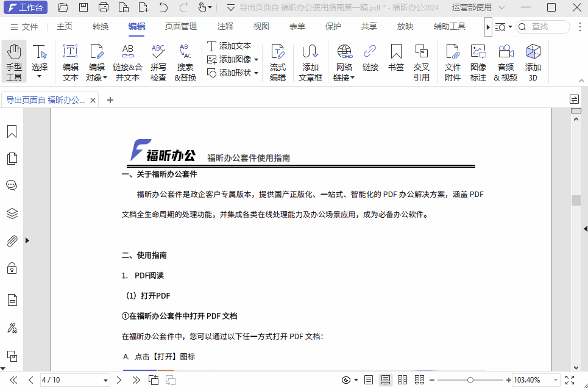Switch to the 页面管理 tab
Image resolution: width=588 pixels, height=388 pixels.
pos(181,27)
